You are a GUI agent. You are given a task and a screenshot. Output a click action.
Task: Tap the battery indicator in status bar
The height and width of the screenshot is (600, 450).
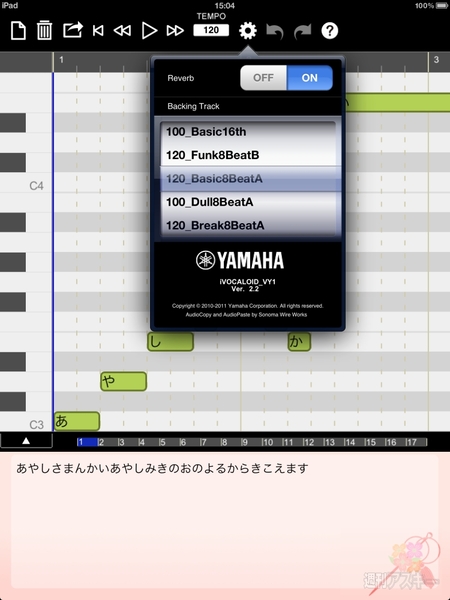(x=441, y=6)
